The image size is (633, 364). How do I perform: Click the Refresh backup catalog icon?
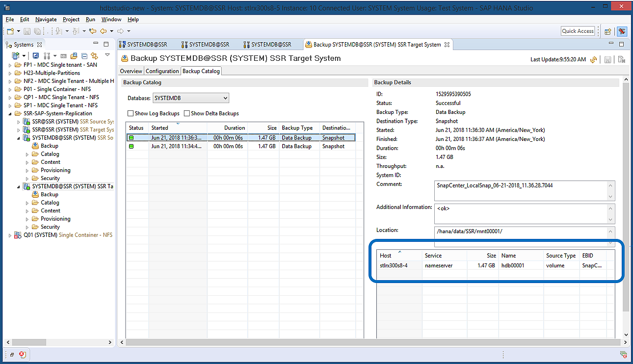click(x=594, y=59)
